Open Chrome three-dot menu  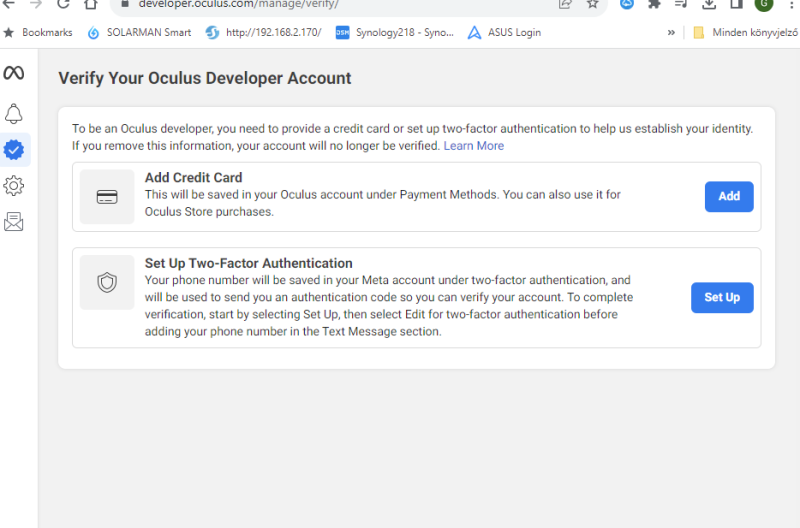[x=791, y=4]
